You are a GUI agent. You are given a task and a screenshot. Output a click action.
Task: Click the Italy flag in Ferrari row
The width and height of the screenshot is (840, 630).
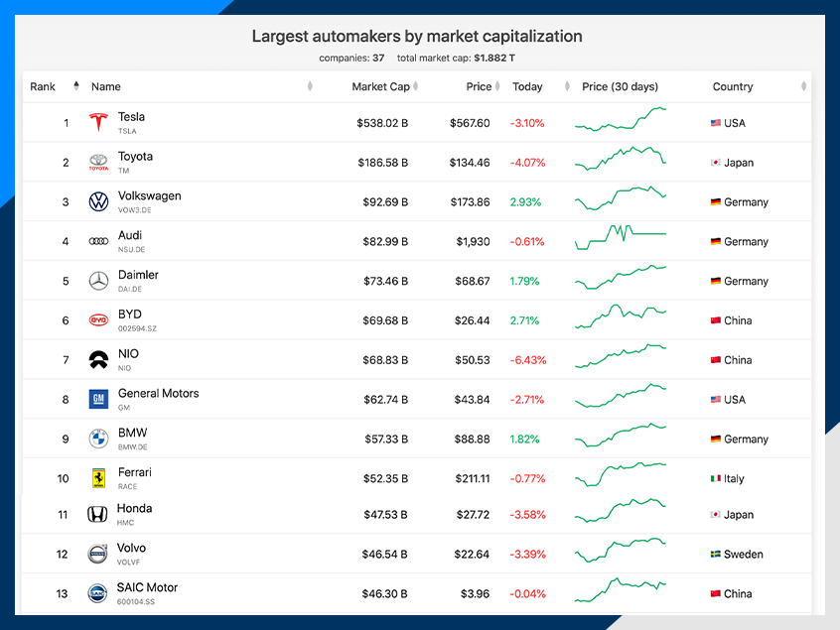(x=716, y=478)
